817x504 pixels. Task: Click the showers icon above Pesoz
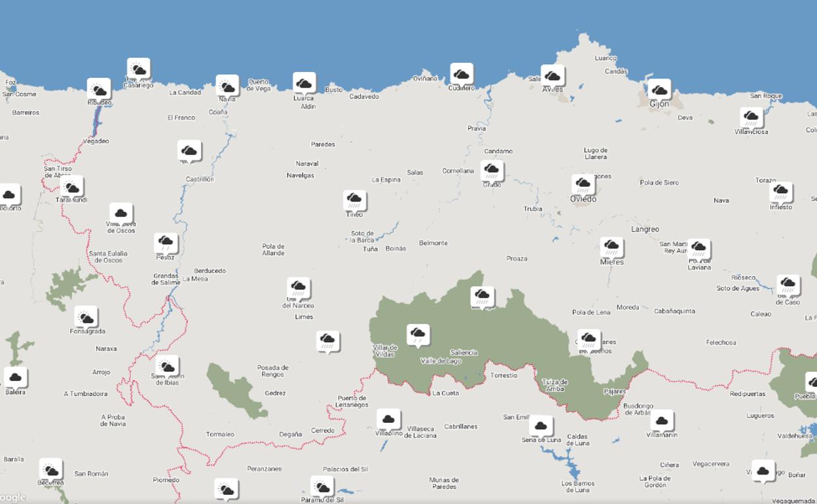pyautogui.click(x=166, y=243)
